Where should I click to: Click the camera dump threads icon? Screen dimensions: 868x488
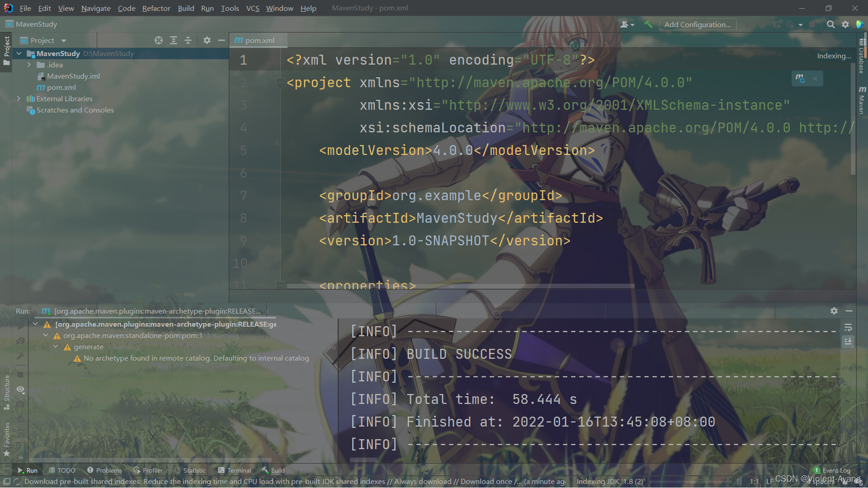coord(20,404)
